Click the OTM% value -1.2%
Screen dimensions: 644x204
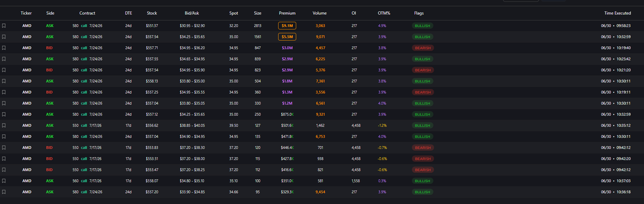click(382, 125)
